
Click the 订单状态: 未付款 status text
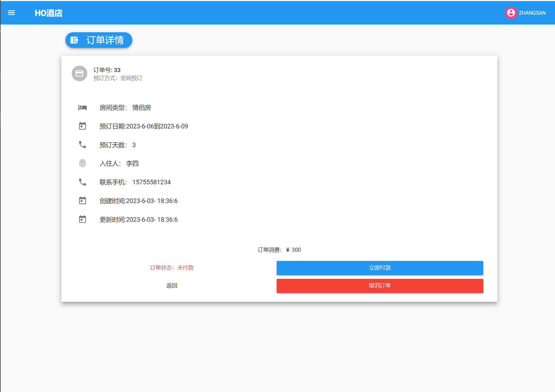[x=172, y=268]
